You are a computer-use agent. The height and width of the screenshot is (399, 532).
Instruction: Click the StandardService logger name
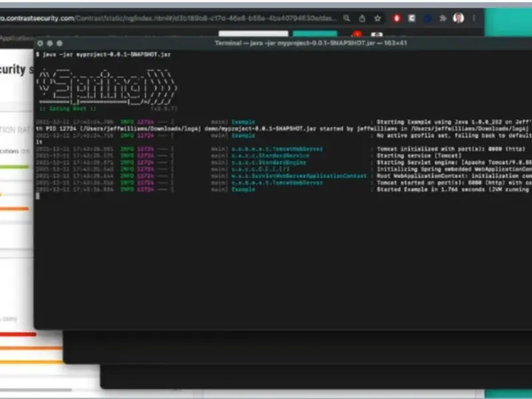pyautogui.click(x=271, y=156)
